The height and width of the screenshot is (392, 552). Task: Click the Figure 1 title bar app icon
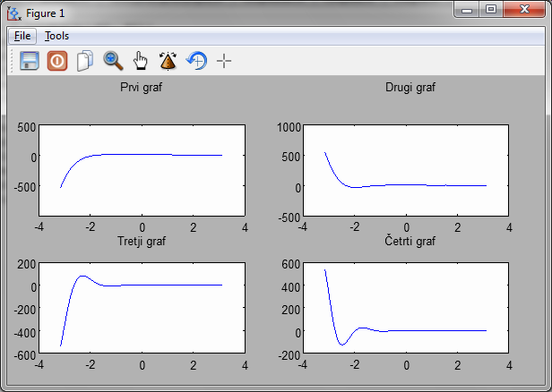(13, 13)
